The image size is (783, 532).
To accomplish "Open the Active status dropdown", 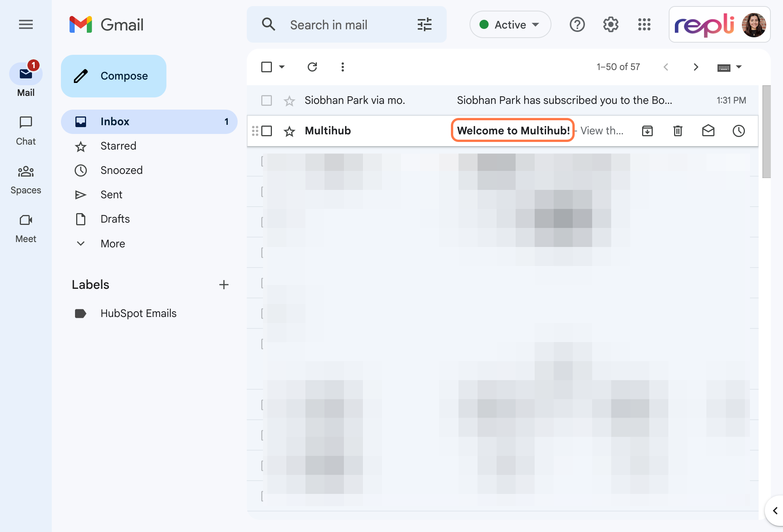I will (x=510, y=25).
